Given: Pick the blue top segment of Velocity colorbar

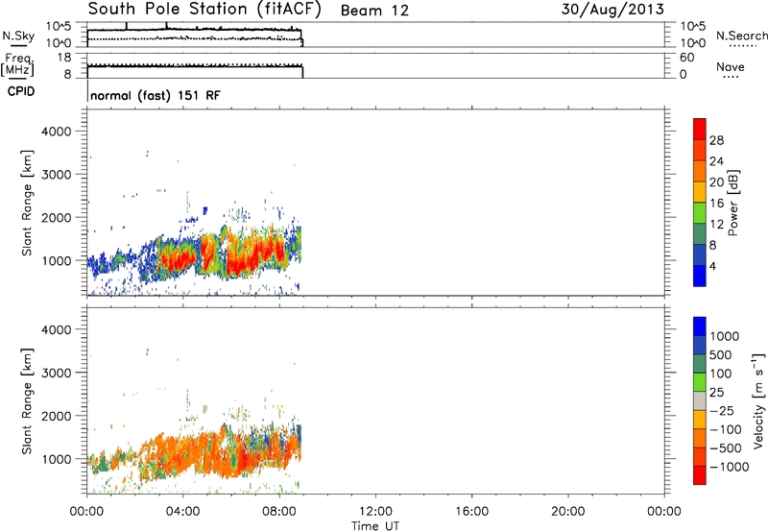Looking at the screenshot, I should (x=700, y=326).
